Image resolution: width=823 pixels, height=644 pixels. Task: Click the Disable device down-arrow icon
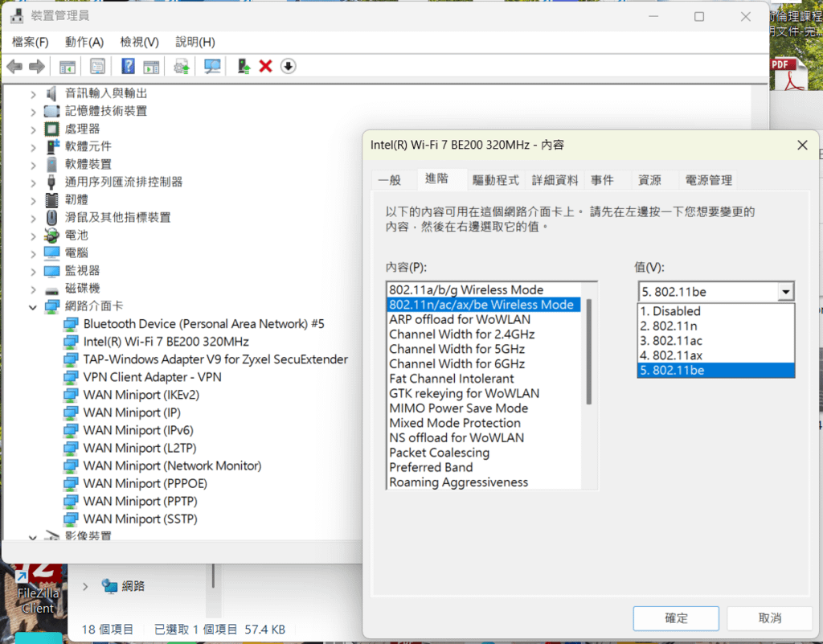tap(289, 66)
